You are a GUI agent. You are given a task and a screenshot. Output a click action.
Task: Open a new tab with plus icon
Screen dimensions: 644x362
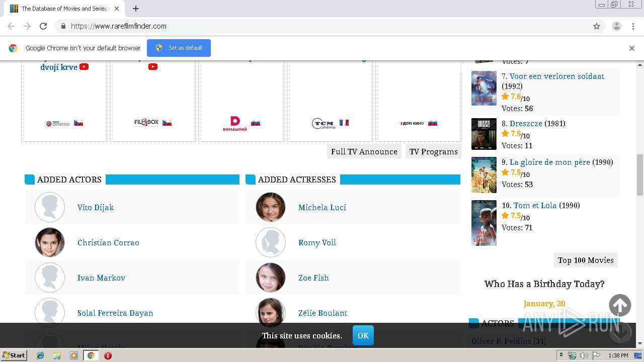tap(136, 9)
